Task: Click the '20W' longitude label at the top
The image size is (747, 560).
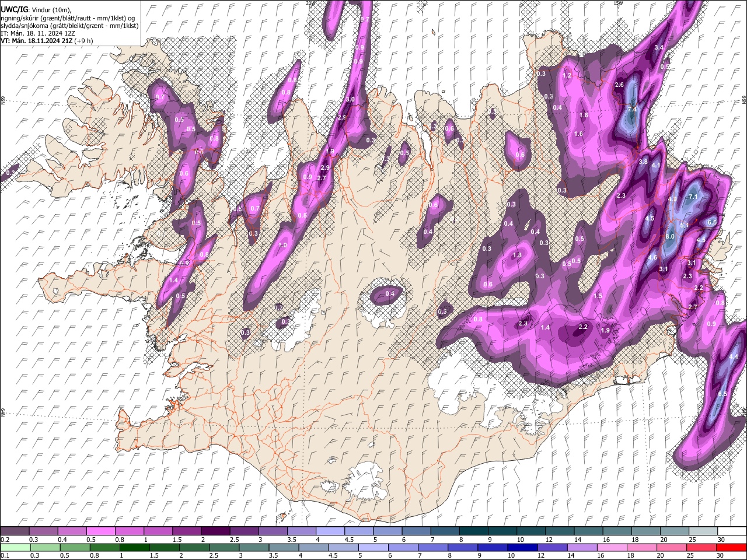Action: point(310,3)
